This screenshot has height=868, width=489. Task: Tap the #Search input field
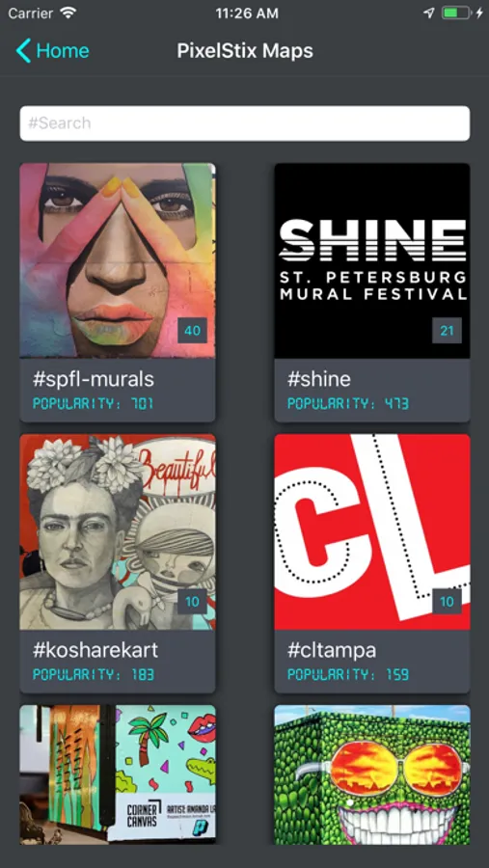pos(245,122)
